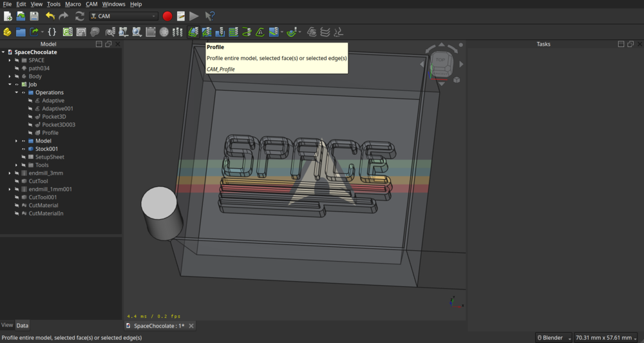
Task: Select Adaptive001 operation in the tree
Action: click(x=57, y=108)
